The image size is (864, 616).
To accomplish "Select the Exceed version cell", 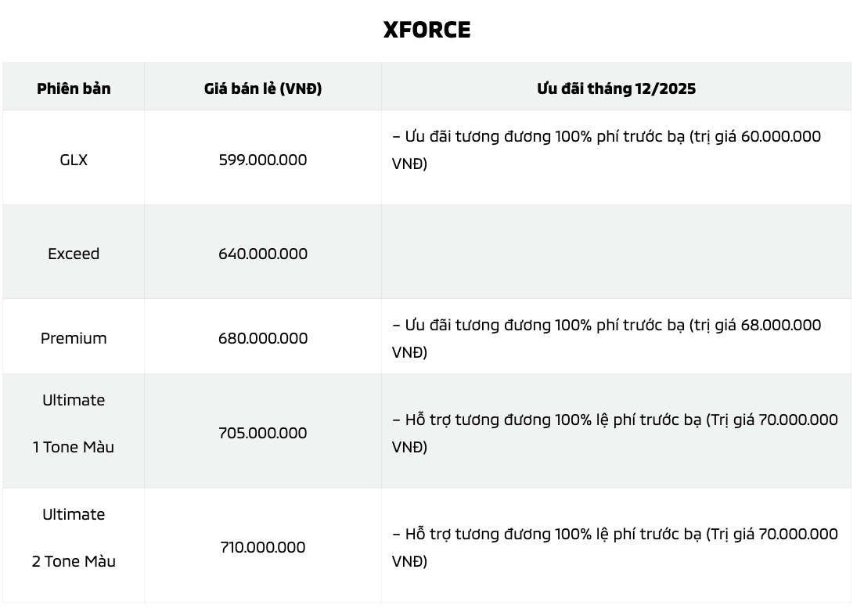I will click(x=74, y=254).
